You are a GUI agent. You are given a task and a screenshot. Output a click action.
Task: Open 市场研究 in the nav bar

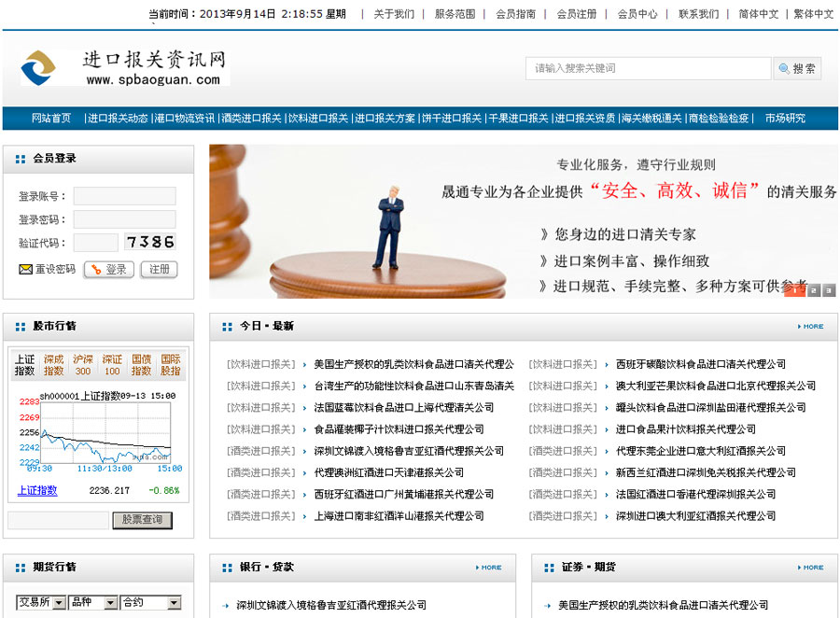click(x=785, y=118)
